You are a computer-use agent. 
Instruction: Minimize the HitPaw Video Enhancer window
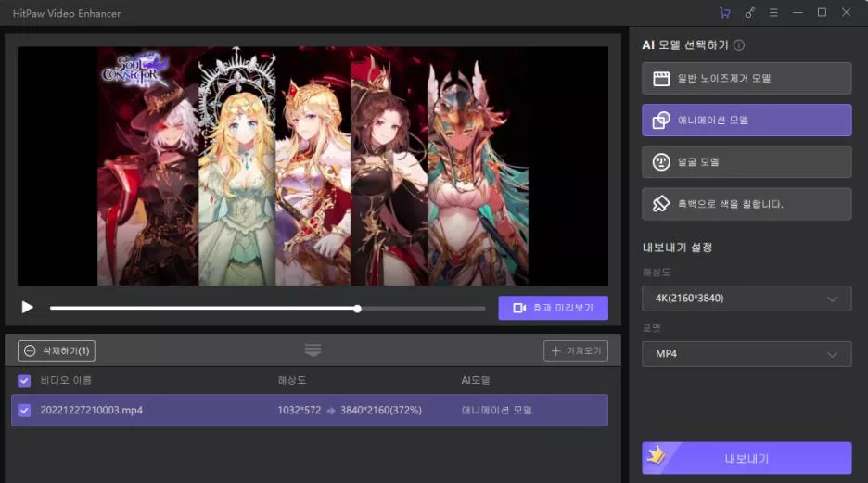click(x=798, y=13)
